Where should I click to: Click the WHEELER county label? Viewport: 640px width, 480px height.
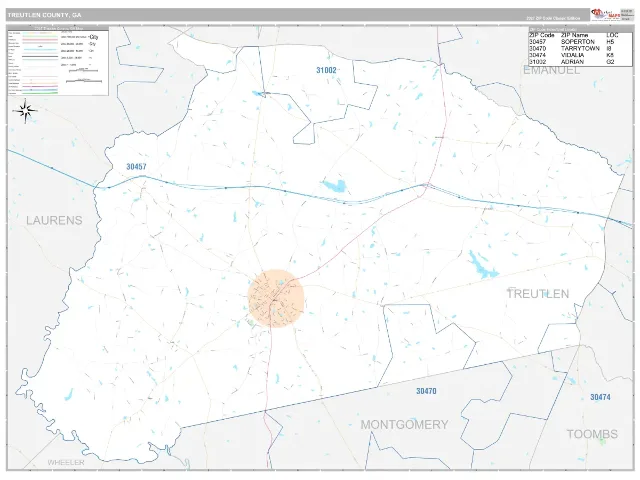66,462
